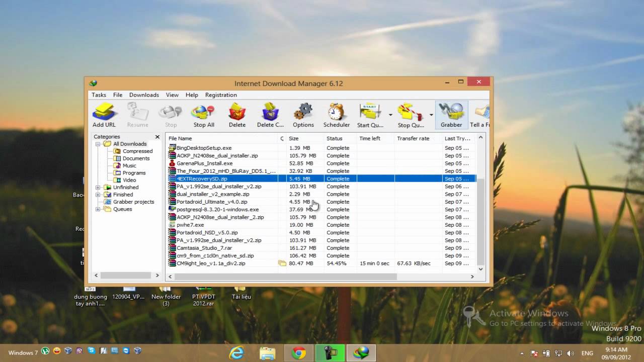This screenshot has width=644, height=362.
Task: Open the View menu
Action: (172, 95)
